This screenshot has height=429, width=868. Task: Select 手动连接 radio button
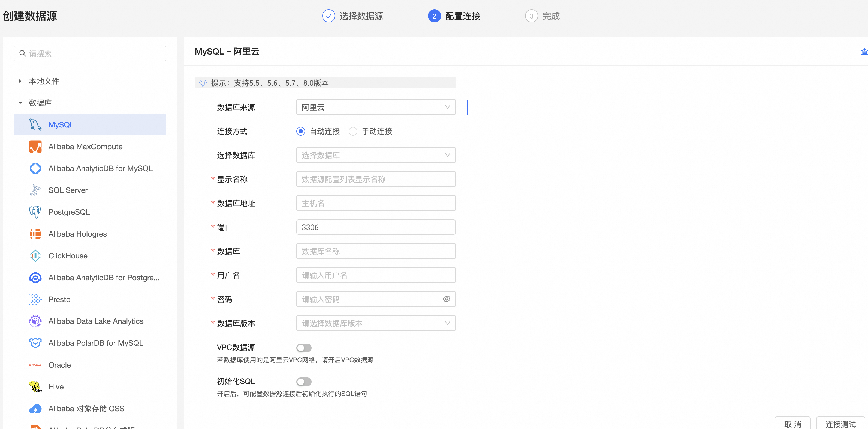(353, 131)
